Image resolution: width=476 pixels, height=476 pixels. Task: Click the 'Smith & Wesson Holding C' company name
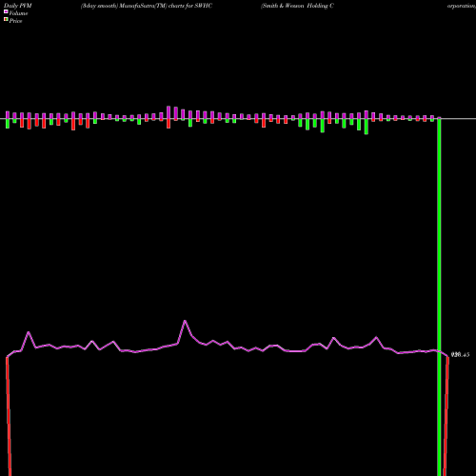(x=297, y=6)
